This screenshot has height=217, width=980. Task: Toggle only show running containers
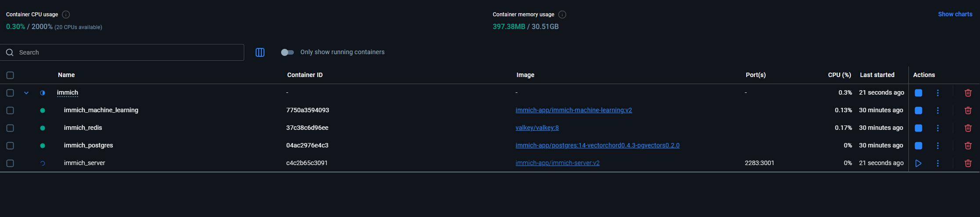tap(287, 52)
